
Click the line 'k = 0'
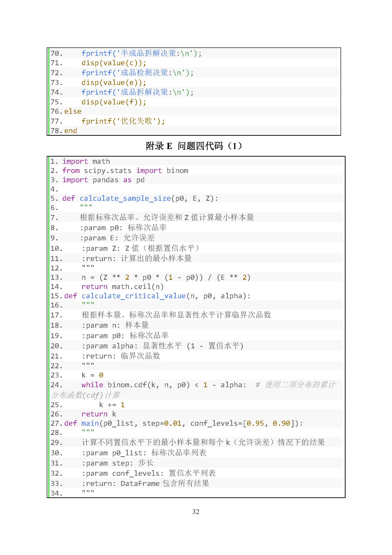coord(92,375)
